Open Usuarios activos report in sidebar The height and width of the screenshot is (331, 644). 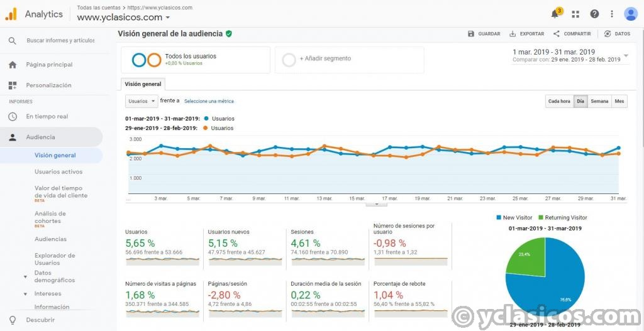pyautogui.click(x=58, y=171)
